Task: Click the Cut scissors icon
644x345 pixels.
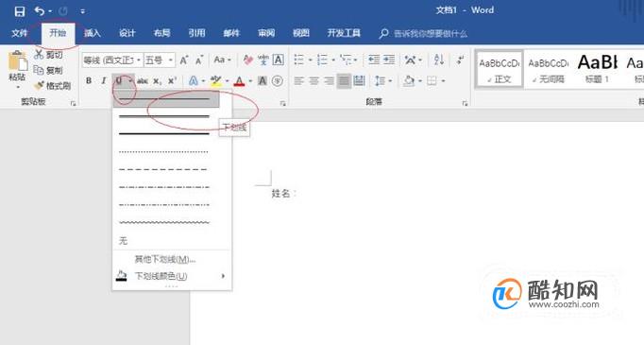Action: point(39,54)
